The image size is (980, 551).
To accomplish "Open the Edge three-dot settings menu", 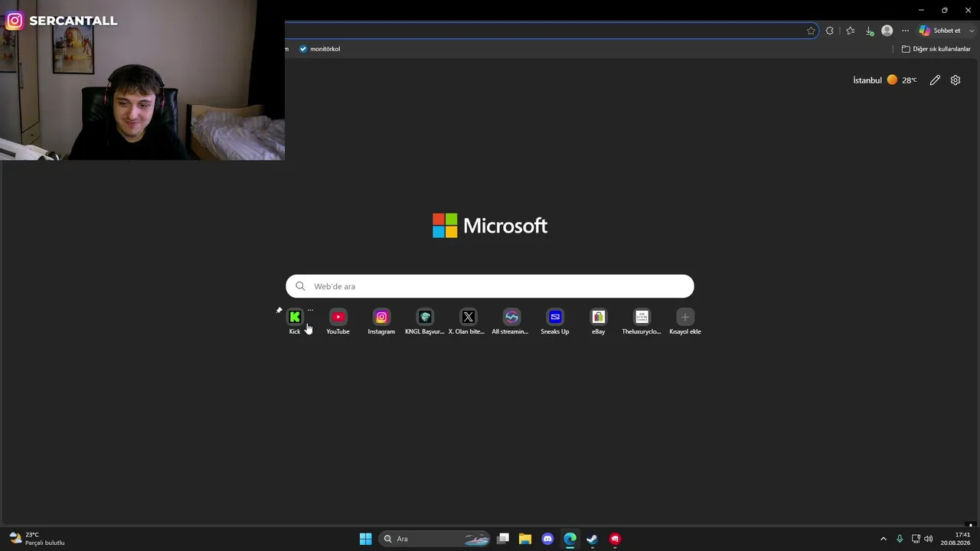I will point(905,31).
